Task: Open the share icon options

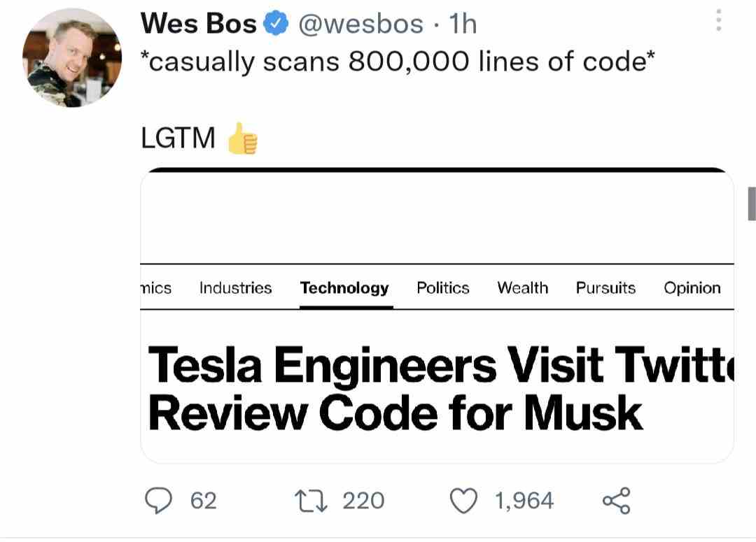Action: tap(617, 501)
